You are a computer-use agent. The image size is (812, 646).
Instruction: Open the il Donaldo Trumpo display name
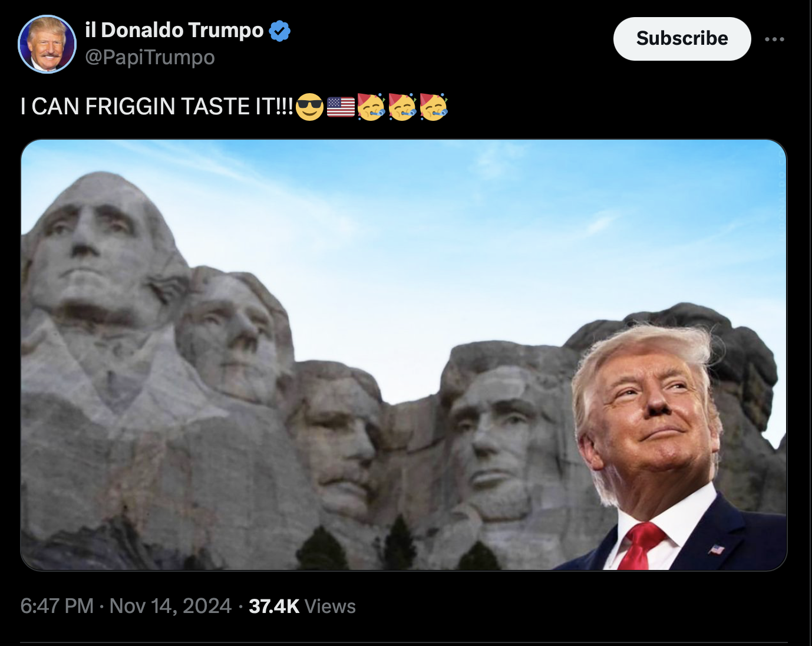pyautogui.click(x=174, y=30)
